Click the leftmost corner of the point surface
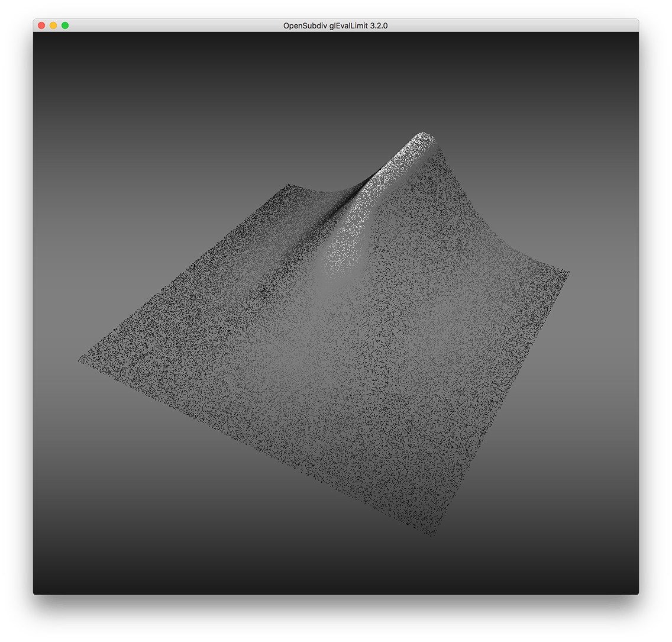Viewport: 672px width, 642px height. pos(80,359)
